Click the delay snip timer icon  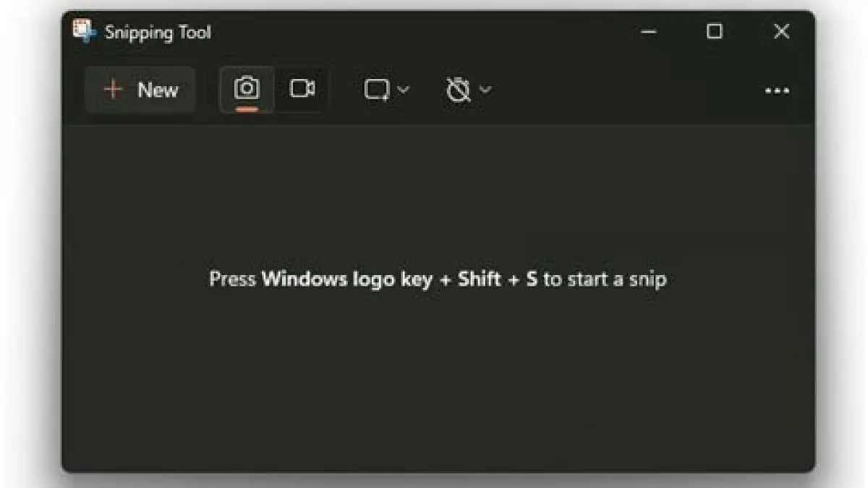458,90
